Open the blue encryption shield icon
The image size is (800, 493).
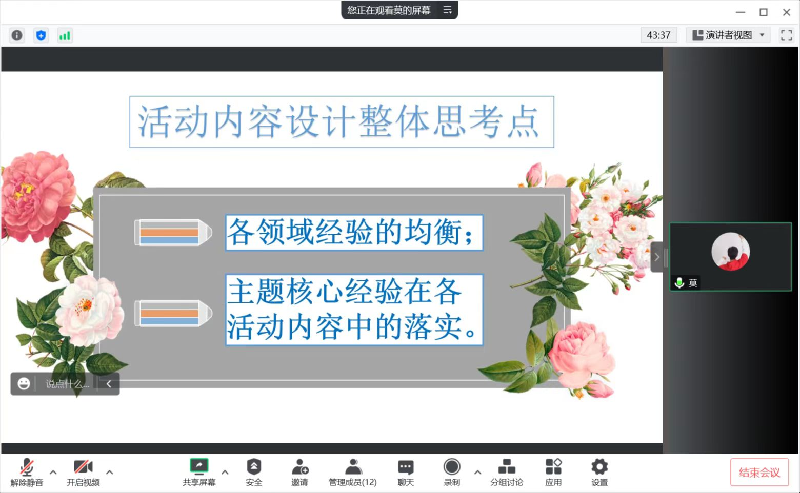click(x=41, y=35)
